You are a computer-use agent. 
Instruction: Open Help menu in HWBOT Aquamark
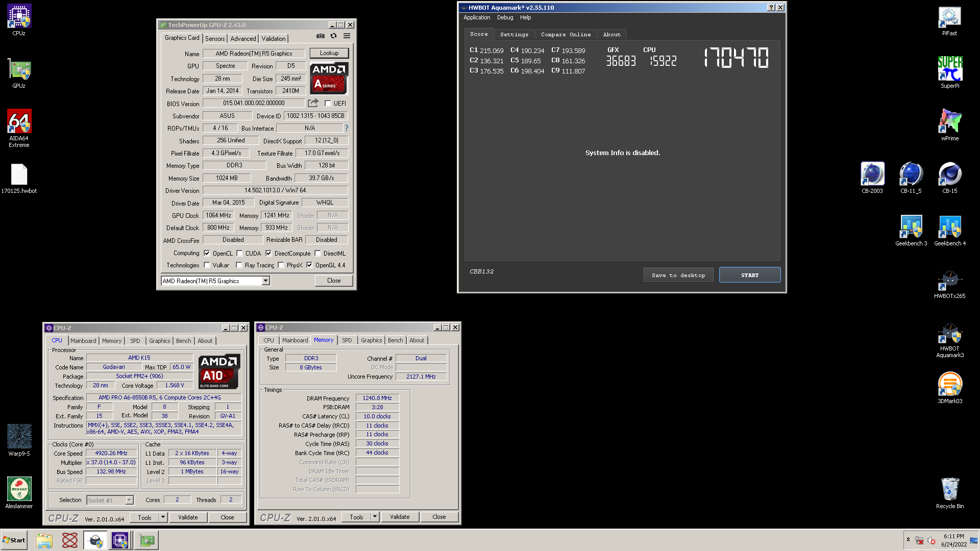(x=525, y=17)
